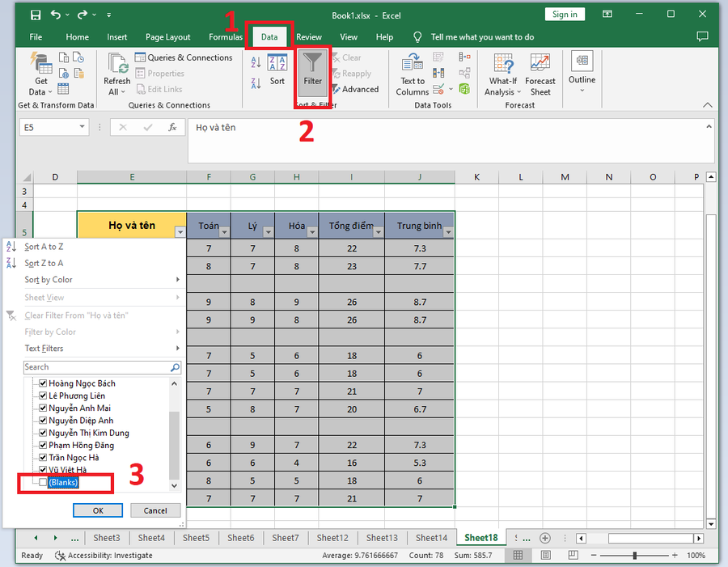Click the zoom slider handle
Image resolution: width=728 pixels, height=567 pixels.
point(635,556)
